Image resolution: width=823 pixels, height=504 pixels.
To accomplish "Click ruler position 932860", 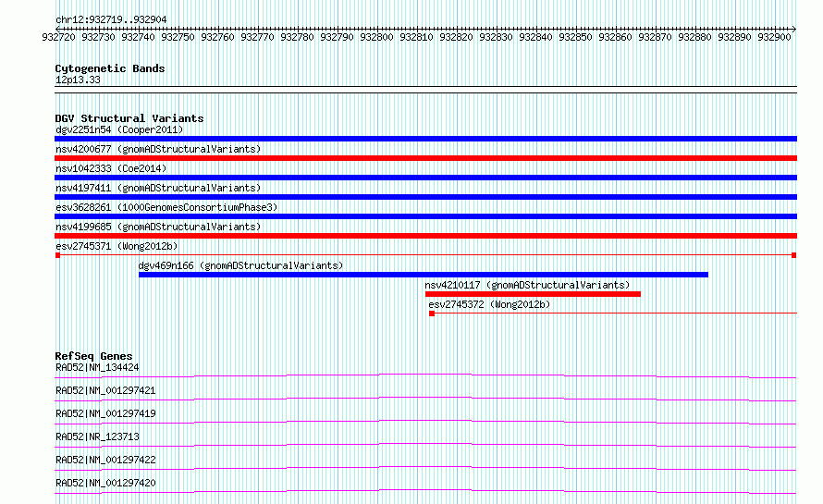I will tap(615, 37).
